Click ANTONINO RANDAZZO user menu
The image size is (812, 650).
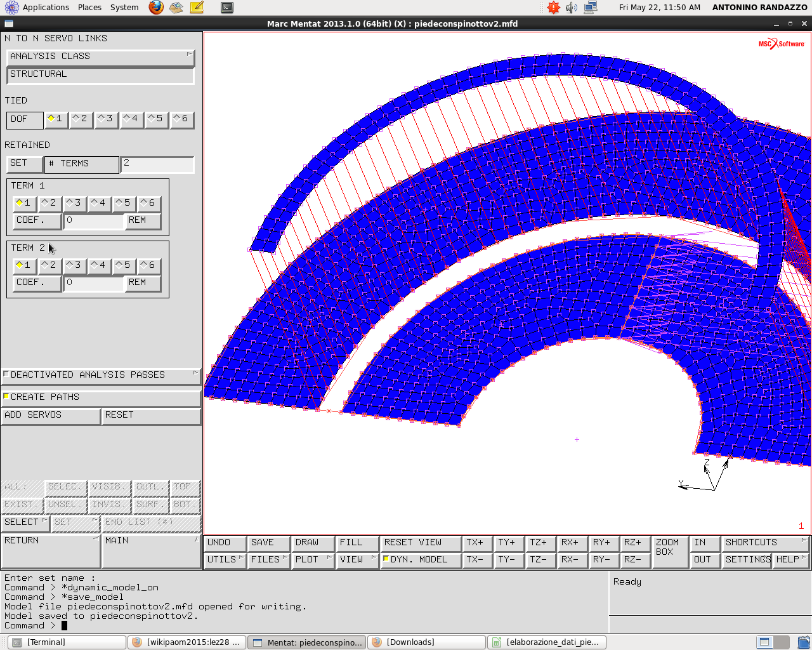(x=760, y=8)
